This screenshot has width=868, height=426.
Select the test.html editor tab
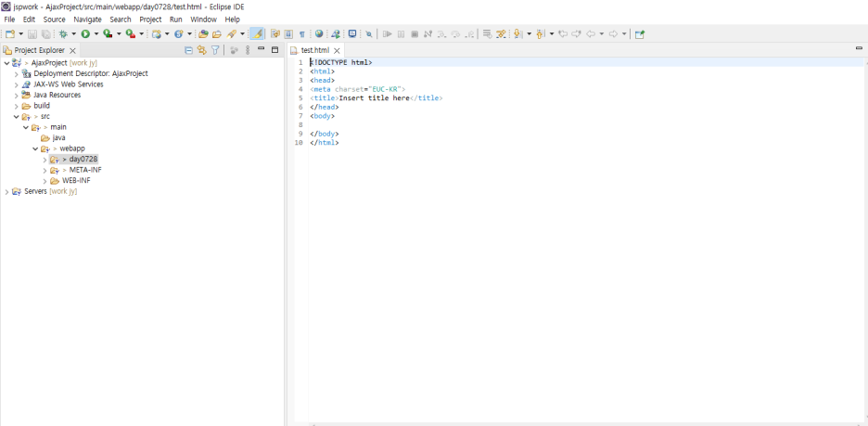click(314, 50)
